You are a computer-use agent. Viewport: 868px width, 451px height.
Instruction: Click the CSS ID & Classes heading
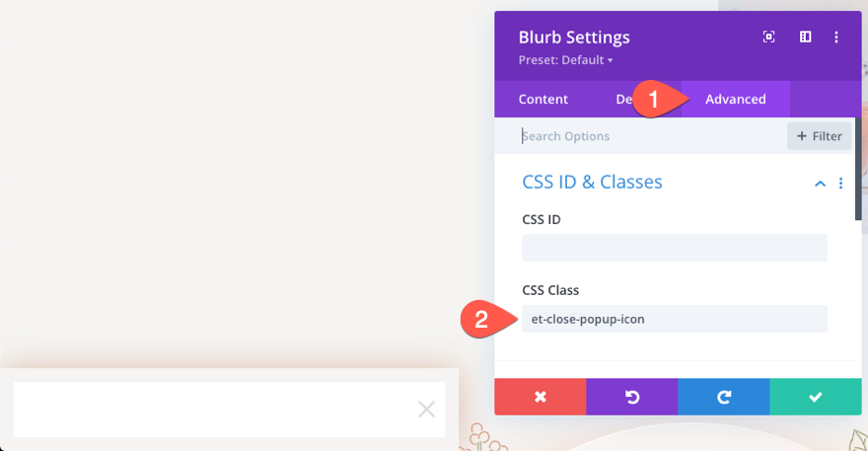(592, 182)
